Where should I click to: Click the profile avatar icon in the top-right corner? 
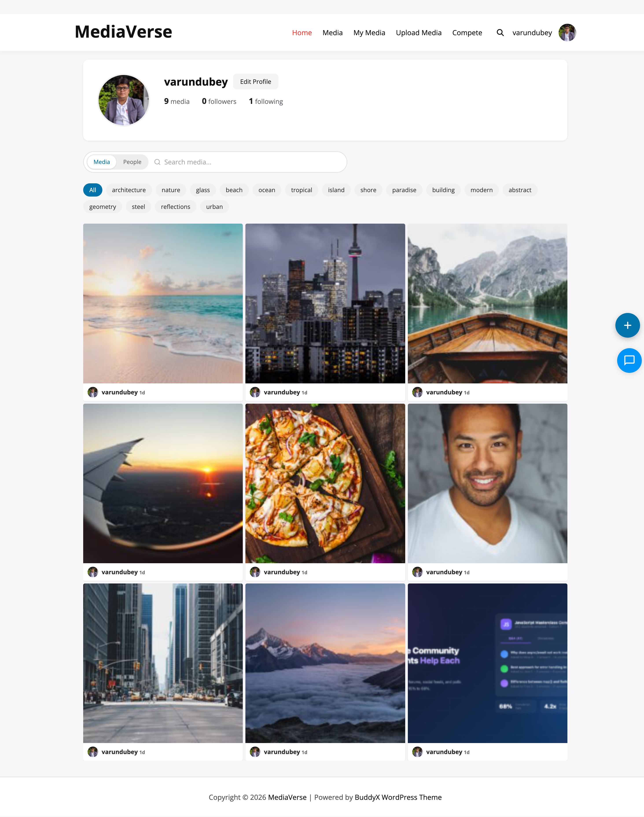[567, 32]
